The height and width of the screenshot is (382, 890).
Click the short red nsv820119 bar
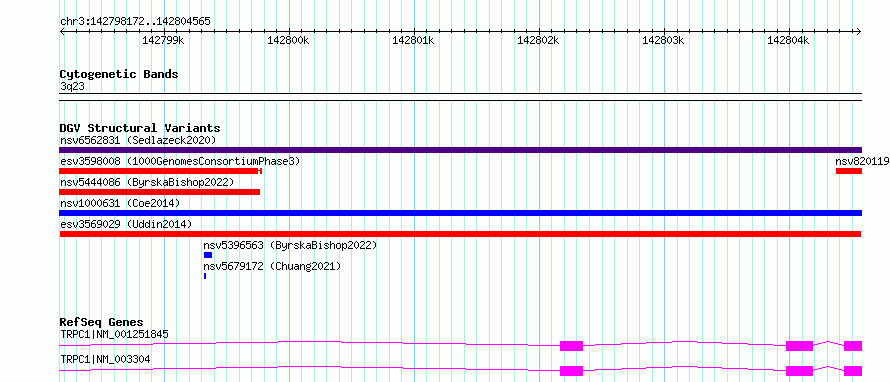pos(849,171)
